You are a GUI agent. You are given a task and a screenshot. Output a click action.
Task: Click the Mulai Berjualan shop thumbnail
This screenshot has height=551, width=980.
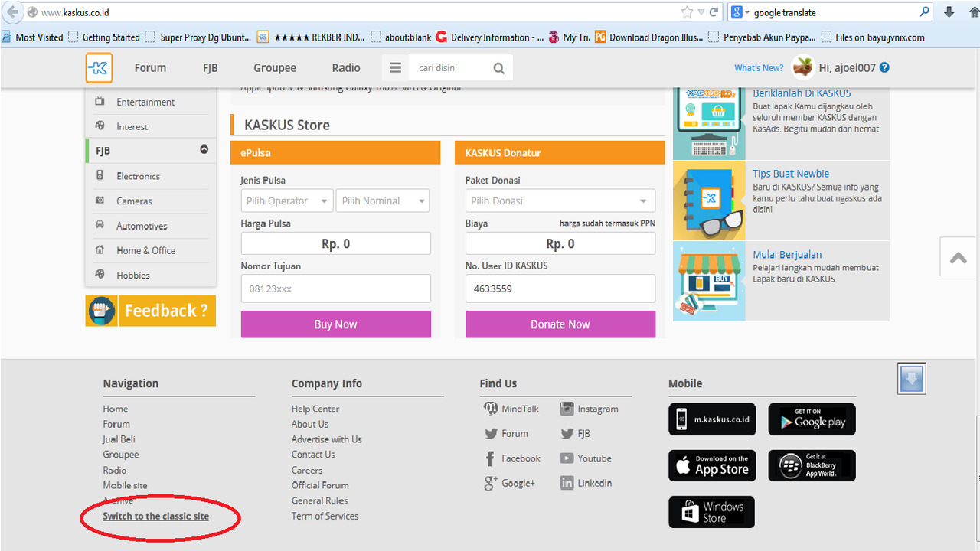click(x=709, y=281)
